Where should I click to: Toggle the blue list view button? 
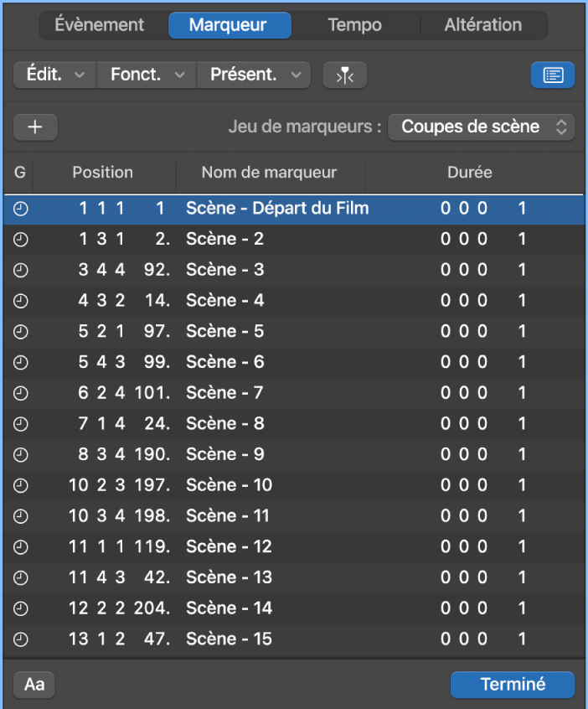coord(553,75)
